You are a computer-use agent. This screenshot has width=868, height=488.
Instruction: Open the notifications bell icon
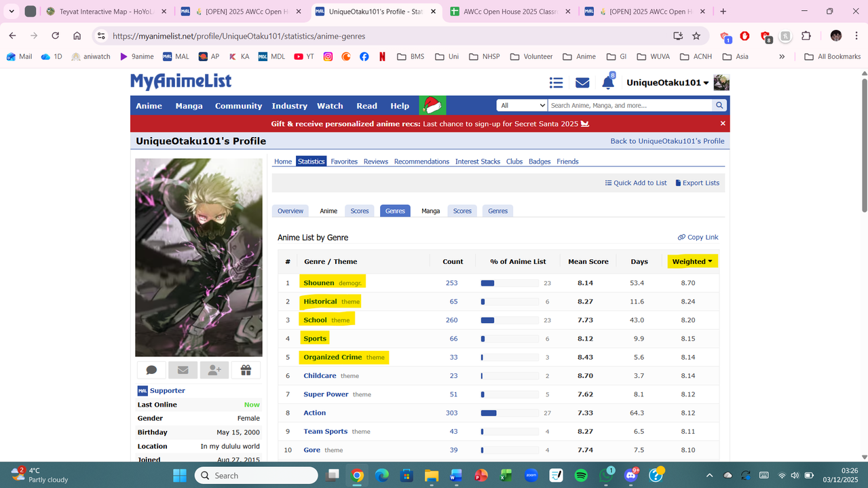coord(608,83)
